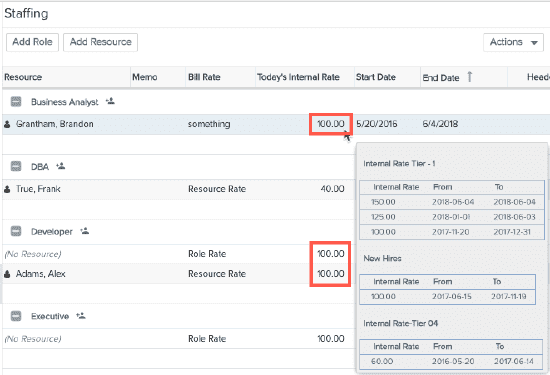Click the Executive role label
Image resolution: width=550 pixels, height=375 pixels.
(50, 316)
